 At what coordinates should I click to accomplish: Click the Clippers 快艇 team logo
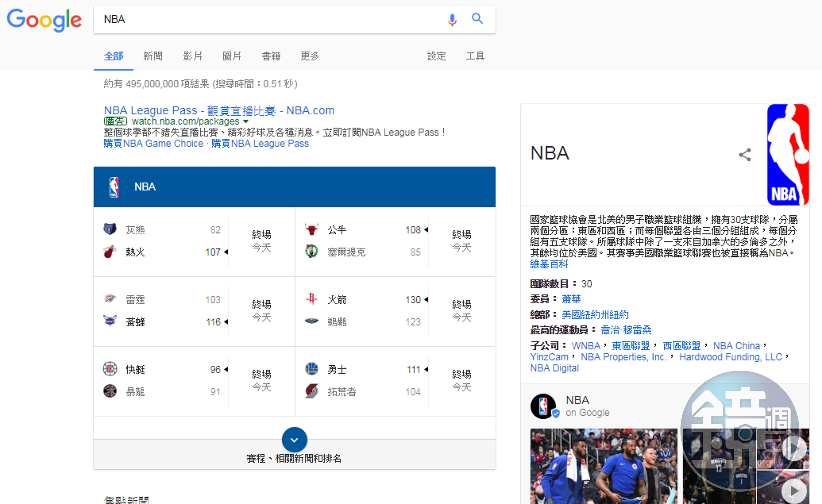tap(110, 369)
